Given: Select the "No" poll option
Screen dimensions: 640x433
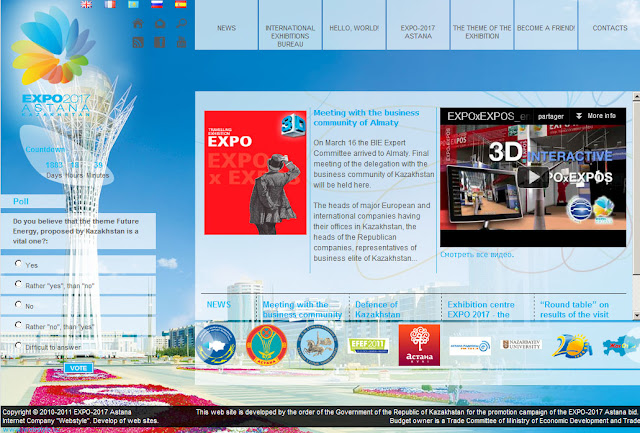Looking at the screenshot, I should [18, 304].
